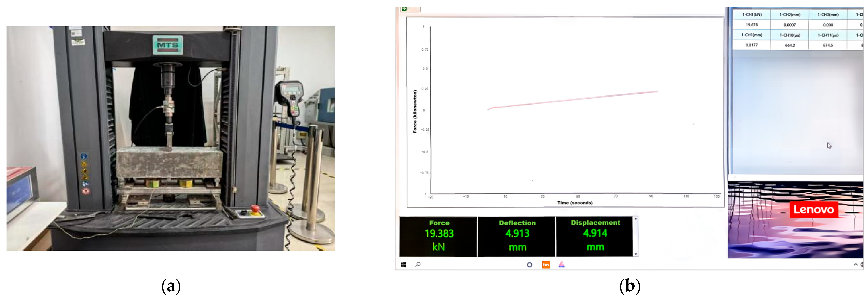
Task: Select the 1-CH2(mm) column header
Action: (x=789, y=15)
